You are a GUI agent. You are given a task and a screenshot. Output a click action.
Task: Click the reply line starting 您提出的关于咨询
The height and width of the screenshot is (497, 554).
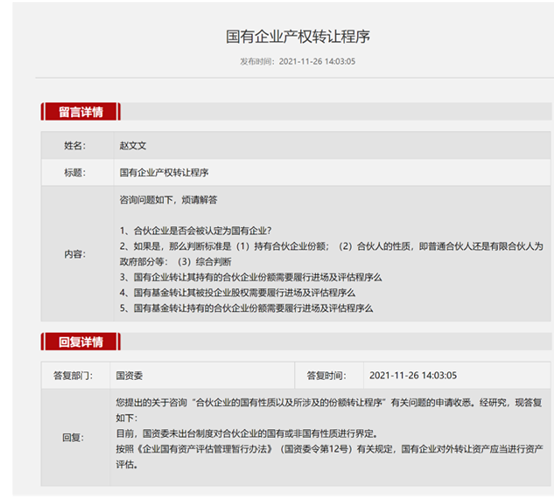(x=329, y=402)
